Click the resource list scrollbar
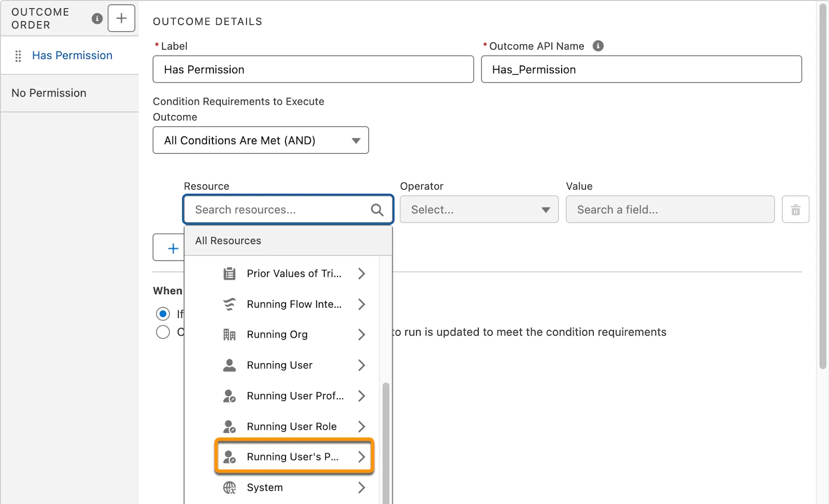Image resolution: width=829 pixels, height=504 pixels. [385, 443]
